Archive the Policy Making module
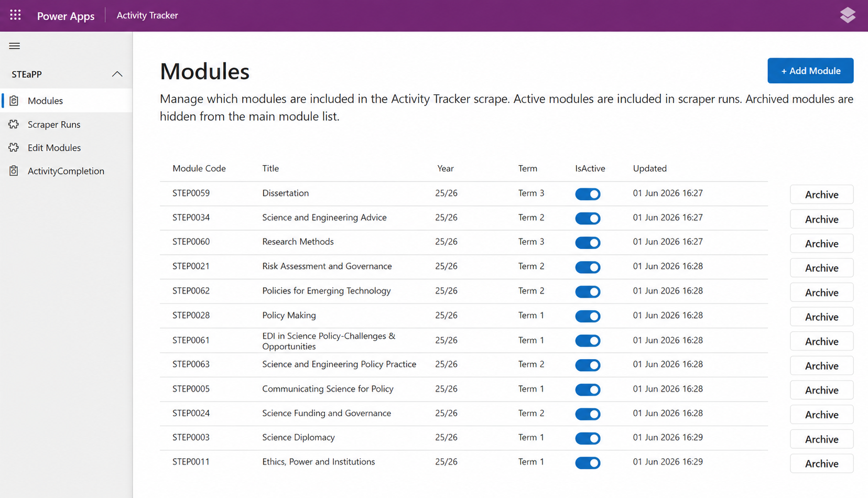This screenshot has width=868, height=498. 821,317
